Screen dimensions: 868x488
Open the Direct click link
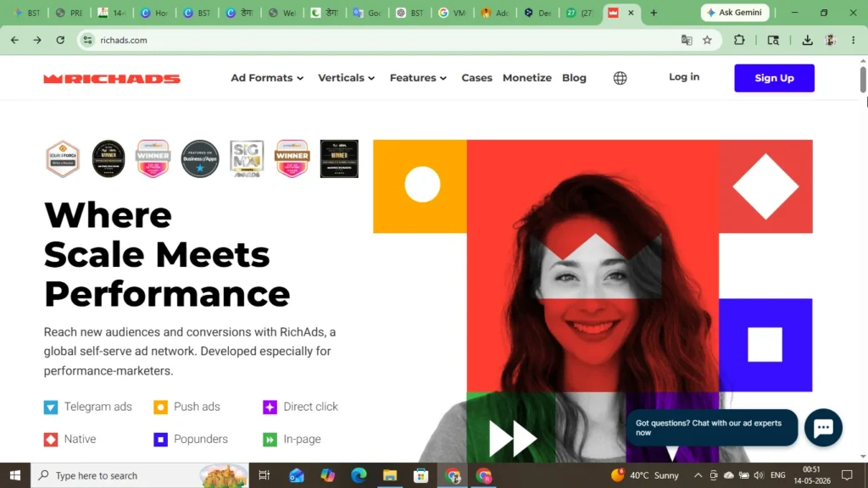tap(310, 407)
